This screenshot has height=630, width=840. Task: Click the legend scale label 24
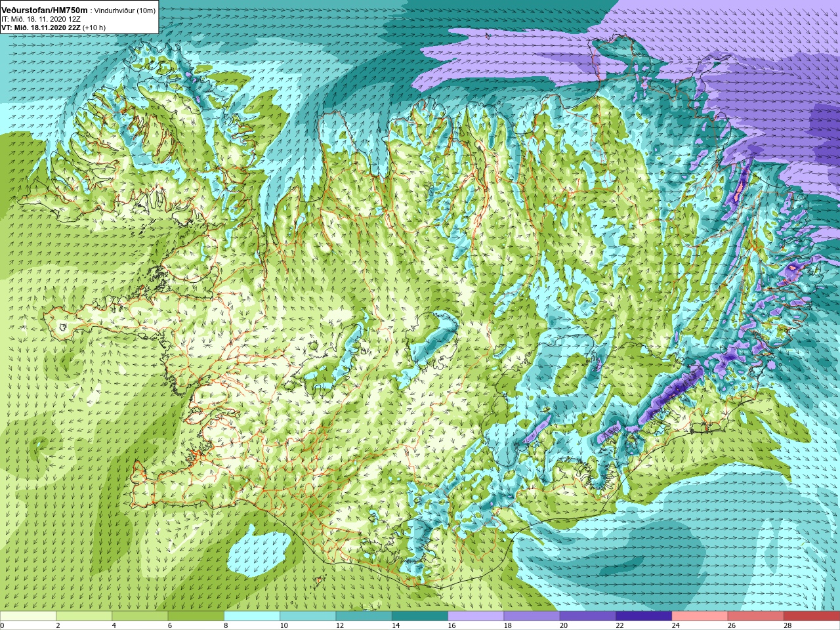(x=675, y=625)
